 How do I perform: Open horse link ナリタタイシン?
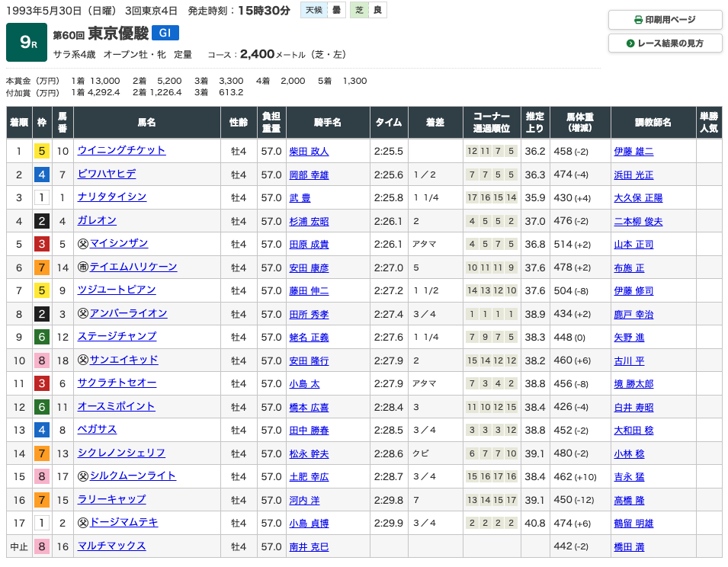[x=112, y=197]
